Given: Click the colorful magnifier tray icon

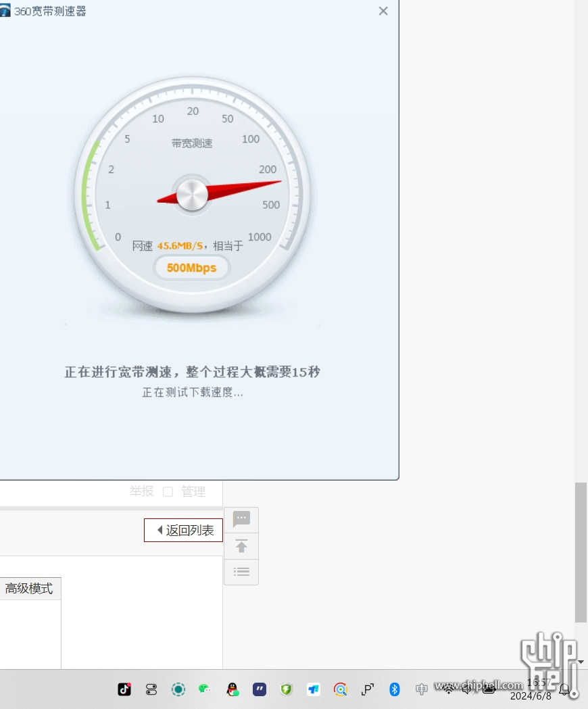Looking at the screenshot, I should (341, 689).
